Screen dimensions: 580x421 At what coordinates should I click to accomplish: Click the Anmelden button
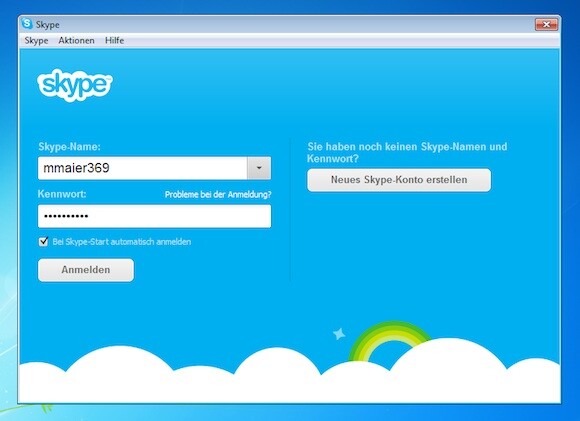[86, 270]
